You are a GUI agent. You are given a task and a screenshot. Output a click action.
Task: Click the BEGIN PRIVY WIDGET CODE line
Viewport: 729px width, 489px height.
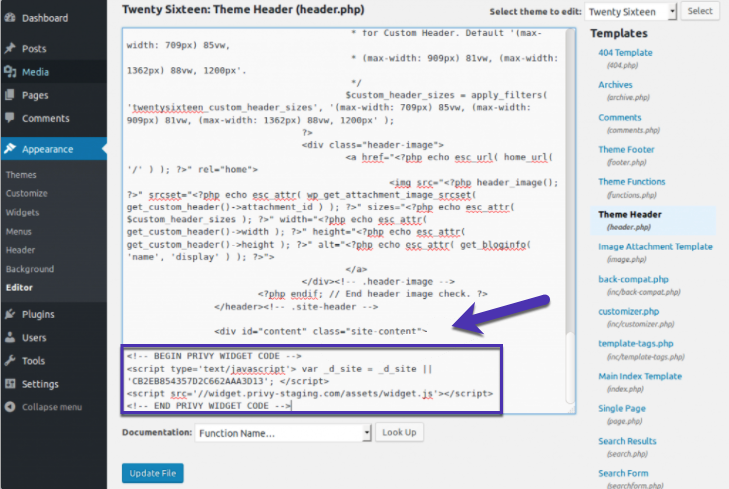pos(214,356)
